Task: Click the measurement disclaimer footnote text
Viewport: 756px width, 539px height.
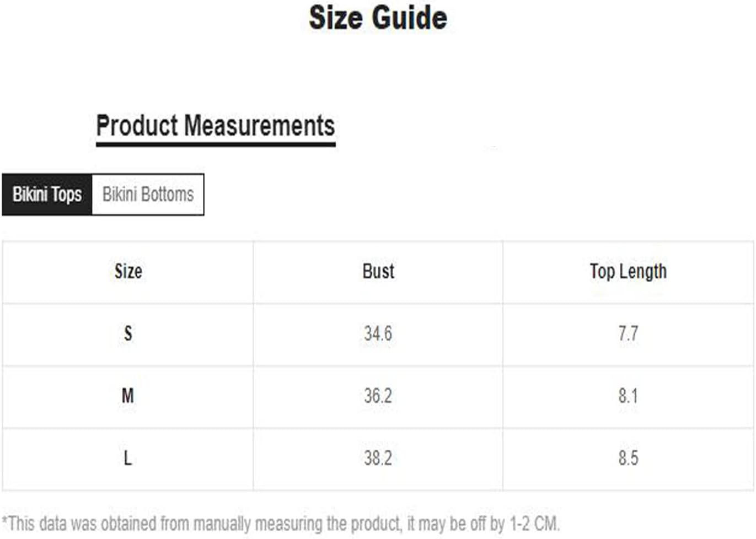Action: [281, 524]
